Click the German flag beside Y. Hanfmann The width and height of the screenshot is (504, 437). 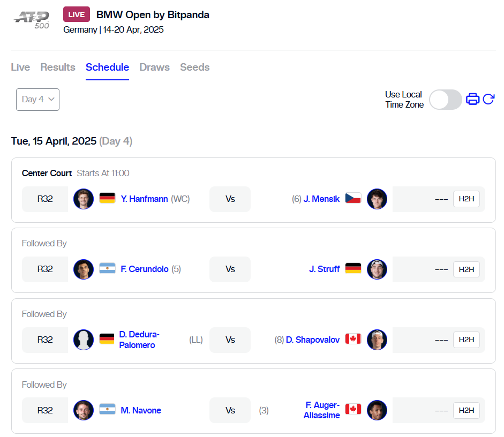(107, 199)
